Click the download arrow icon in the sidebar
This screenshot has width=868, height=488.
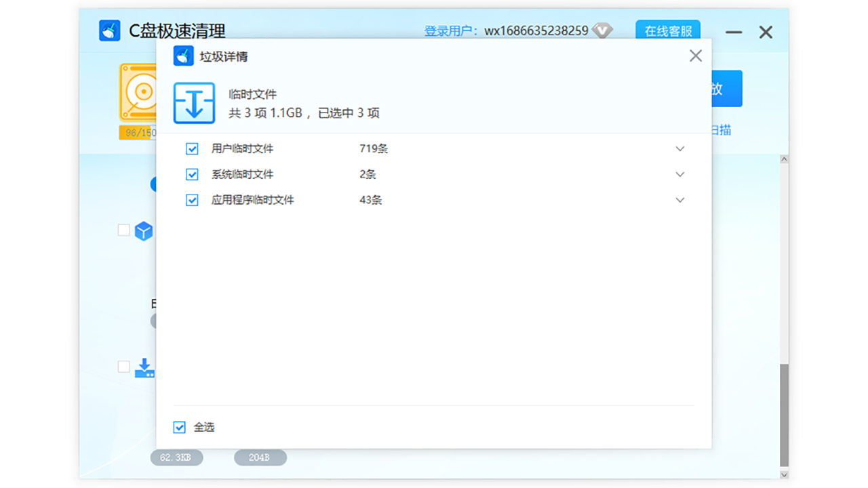tap(144, 367)
